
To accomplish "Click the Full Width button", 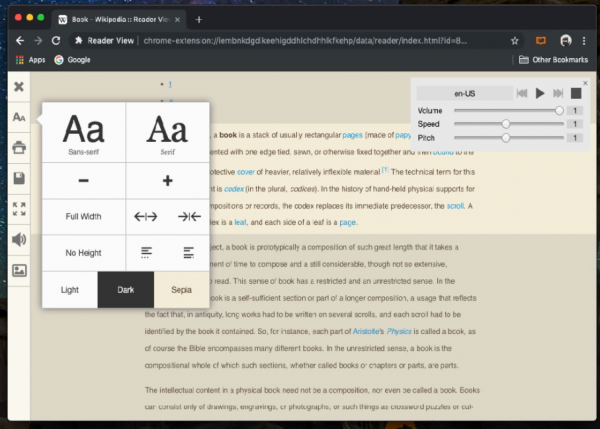I will click(x=84, y=216).
